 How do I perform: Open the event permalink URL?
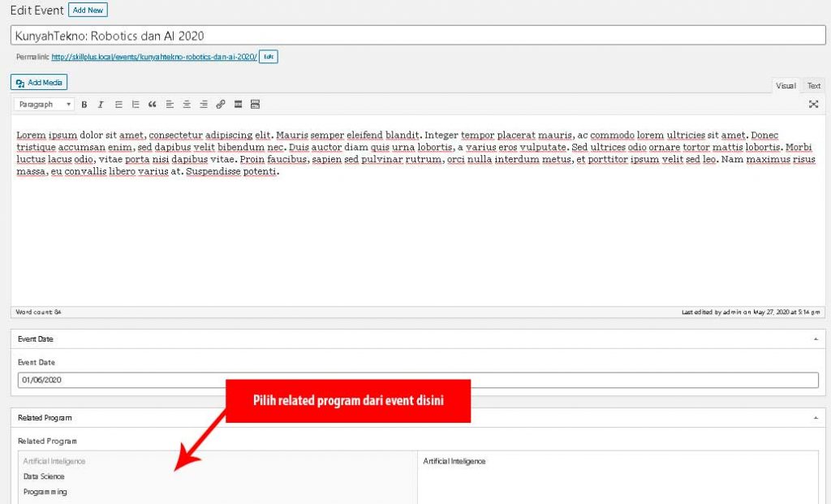154,57
